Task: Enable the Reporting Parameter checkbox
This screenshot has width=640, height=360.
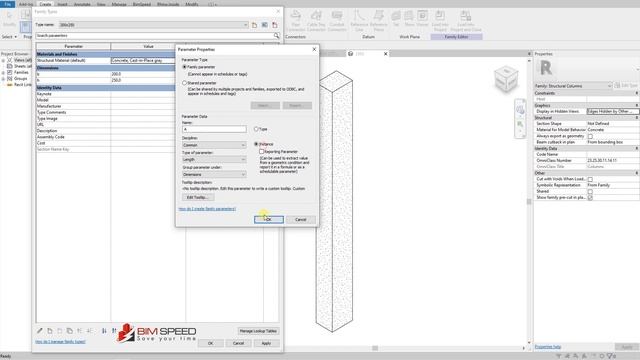Action: pos(262,151)
